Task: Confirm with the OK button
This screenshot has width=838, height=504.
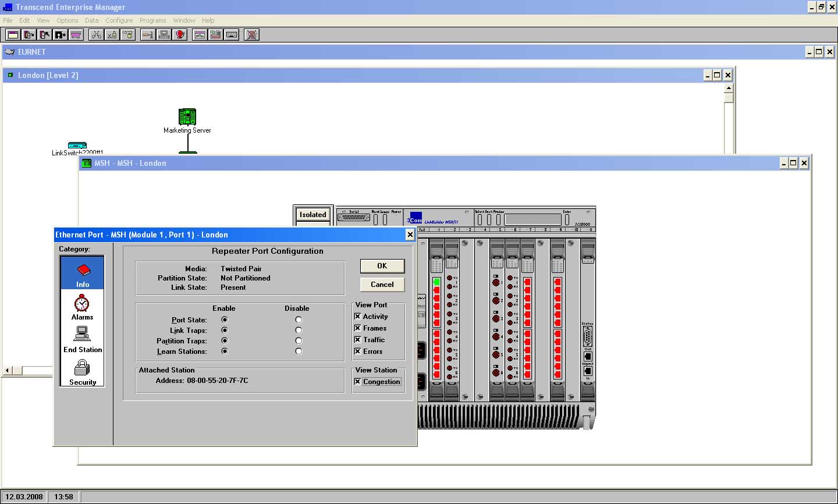Action: [382, 266]
